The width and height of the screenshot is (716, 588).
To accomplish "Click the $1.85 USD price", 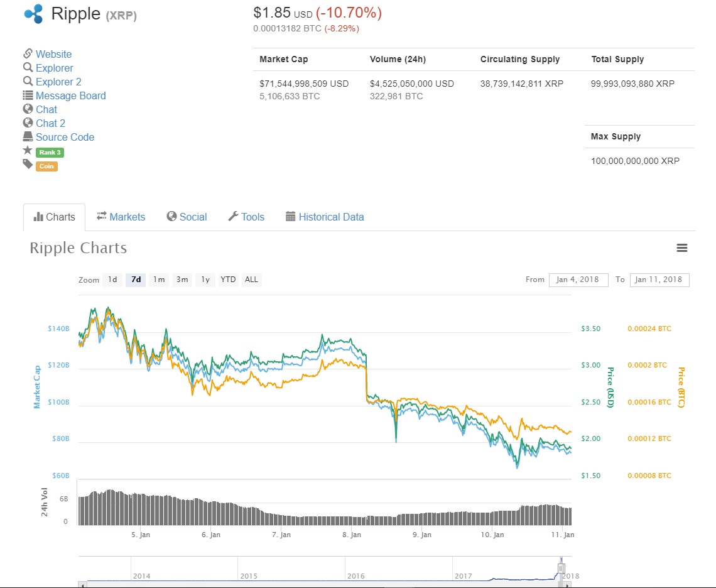I will point(283,13).
